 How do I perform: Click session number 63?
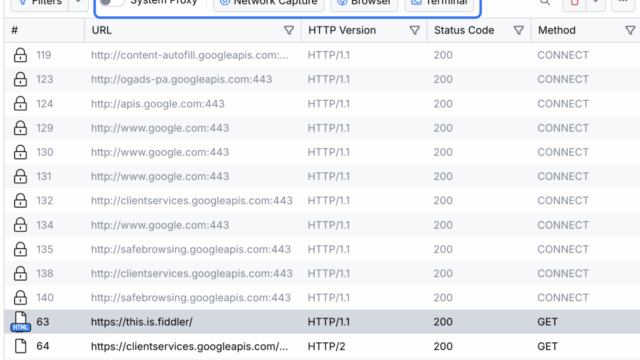tap(43, 322)
